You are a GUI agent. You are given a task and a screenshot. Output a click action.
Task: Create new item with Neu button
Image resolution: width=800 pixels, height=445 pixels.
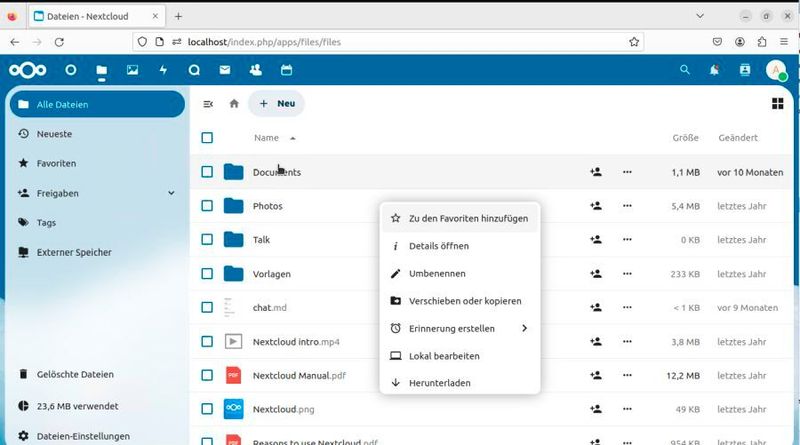(277, 104)
